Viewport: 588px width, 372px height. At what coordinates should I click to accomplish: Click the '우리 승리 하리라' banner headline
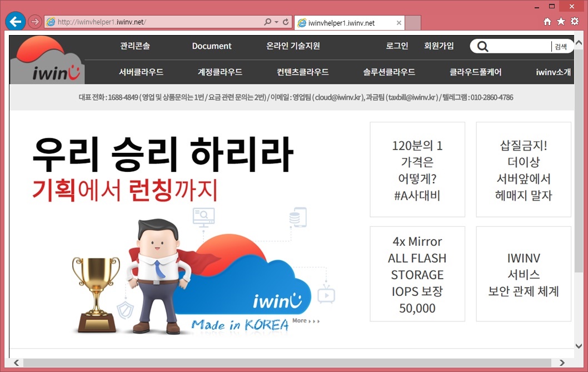click(x=163, y=155)
